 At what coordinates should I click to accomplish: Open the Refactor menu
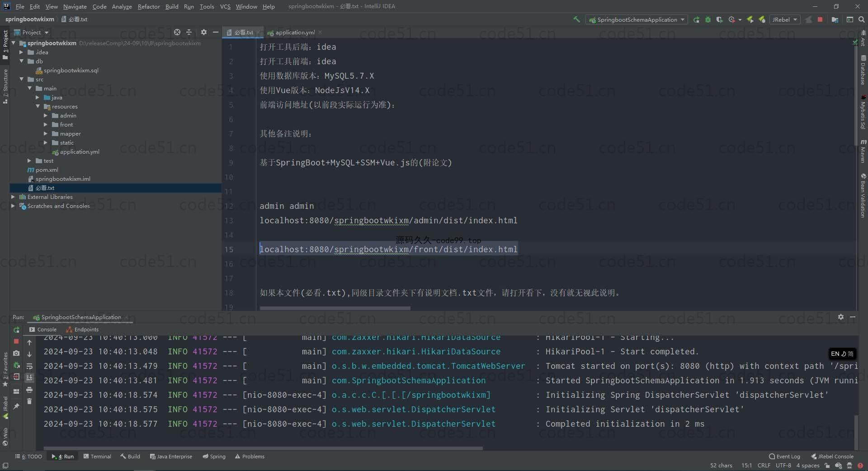click(149, 6)
